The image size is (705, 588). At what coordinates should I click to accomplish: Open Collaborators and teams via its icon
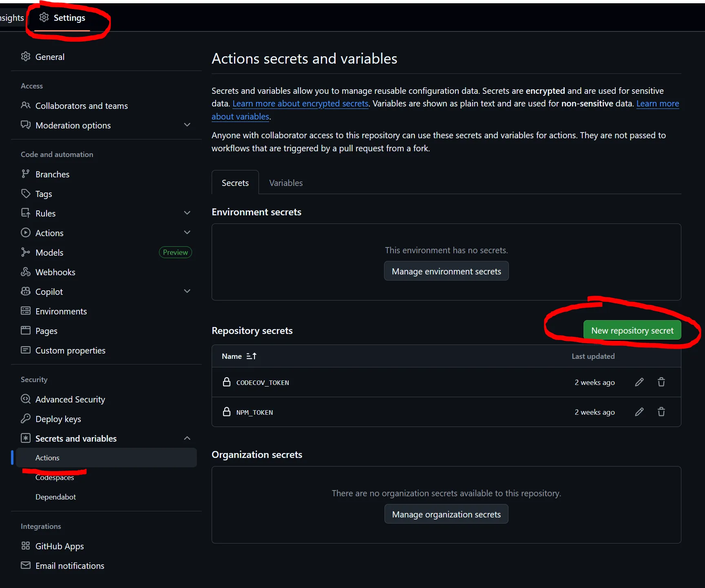pyautogui.click(x=25, y=105)
